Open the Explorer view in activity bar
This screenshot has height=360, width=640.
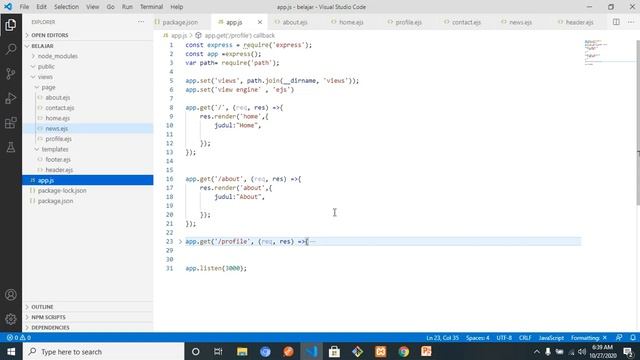tap(11, 25)
